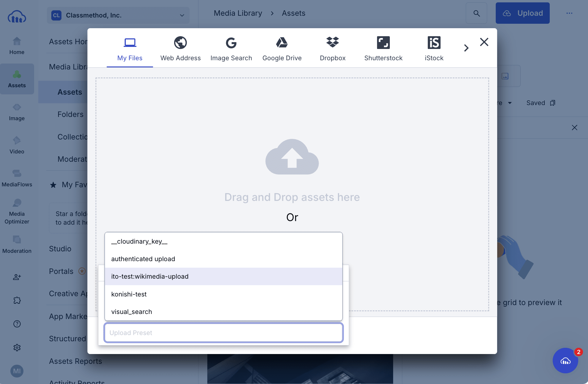The width and height of the screenshot is (588, 384).
Task: Choose konishi-test preset option
Action: click(x=224, y=294)
